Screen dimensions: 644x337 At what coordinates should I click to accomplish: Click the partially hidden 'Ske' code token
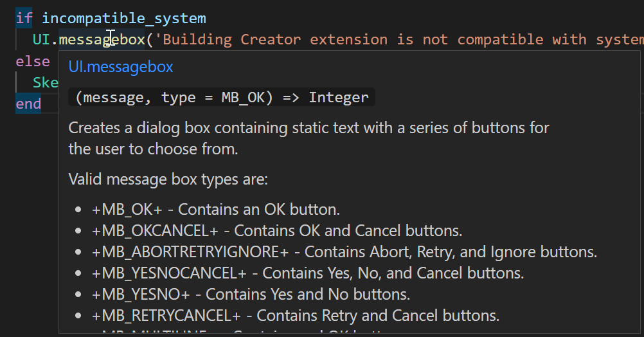(46, 82)
